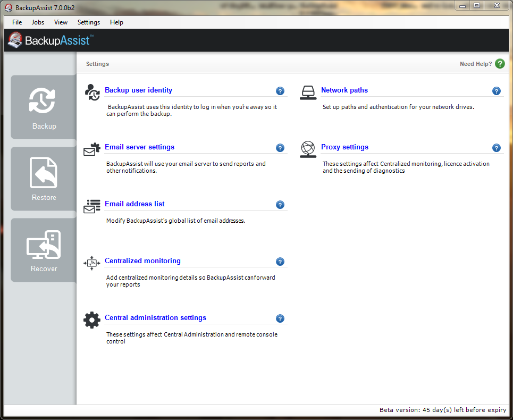Viewport: 513px width, 420px height.
Task: Open help for Email server settings
Action: pyautogui.click(x=280, y=148)
